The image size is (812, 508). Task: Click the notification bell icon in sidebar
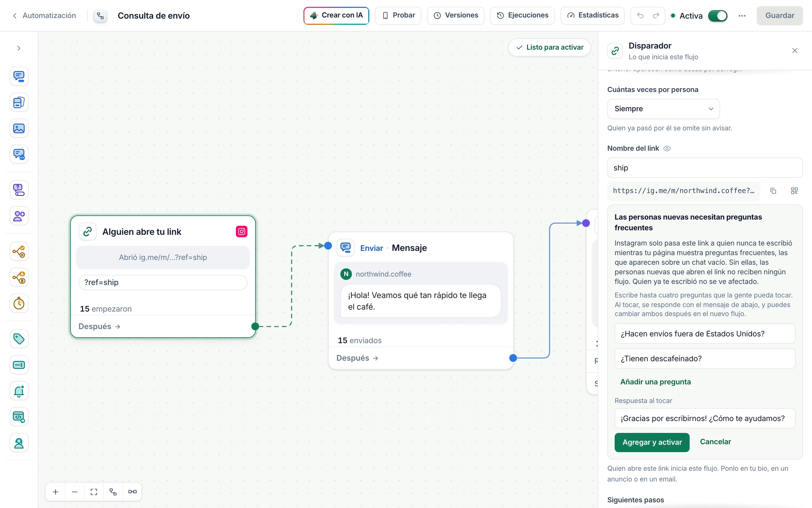[x=19, y=391]
